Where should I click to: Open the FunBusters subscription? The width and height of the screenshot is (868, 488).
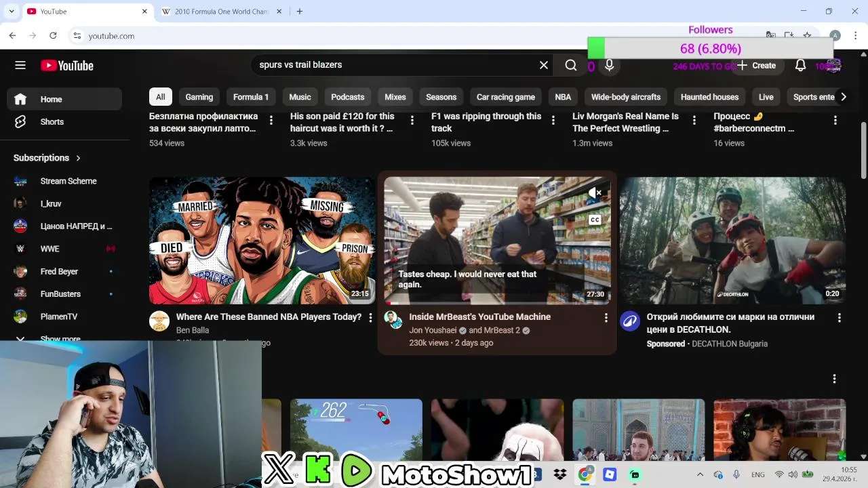(64, 294)
